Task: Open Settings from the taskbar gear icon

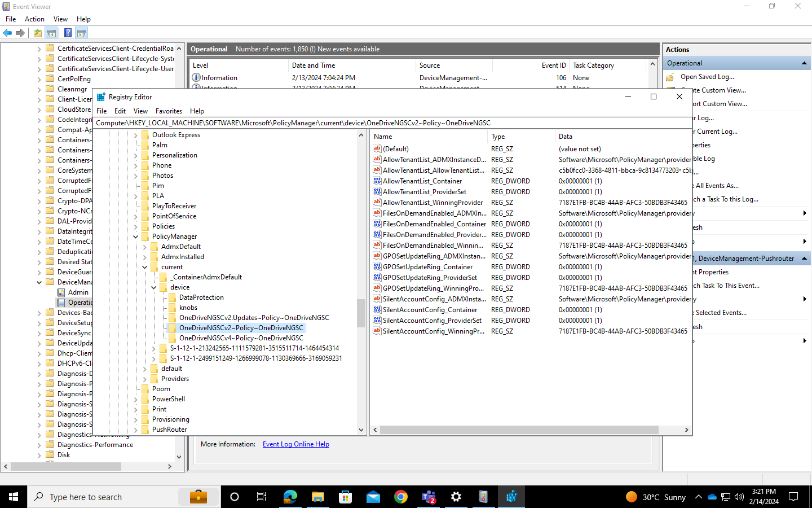Action: (x=456, y=497)
